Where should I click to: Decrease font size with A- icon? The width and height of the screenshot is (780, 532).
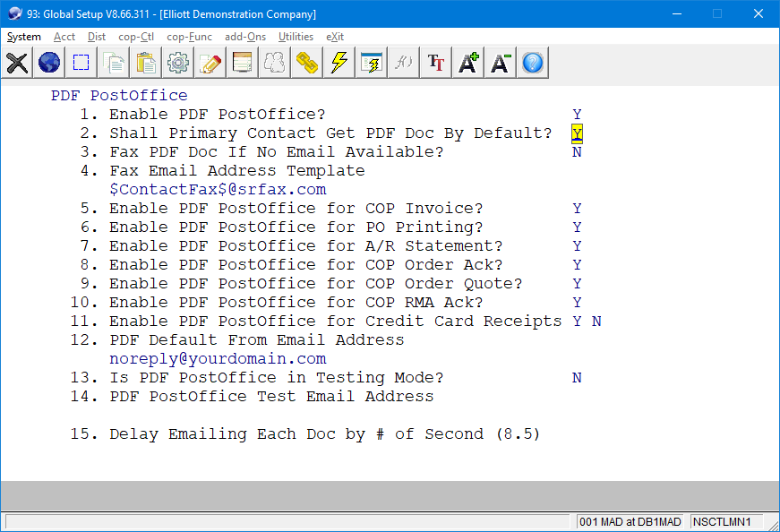click(x=501, y=63)
